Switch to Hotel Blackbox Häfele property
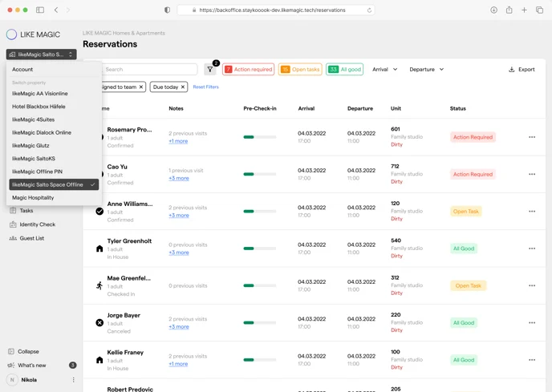 click(x=39, y=107)
